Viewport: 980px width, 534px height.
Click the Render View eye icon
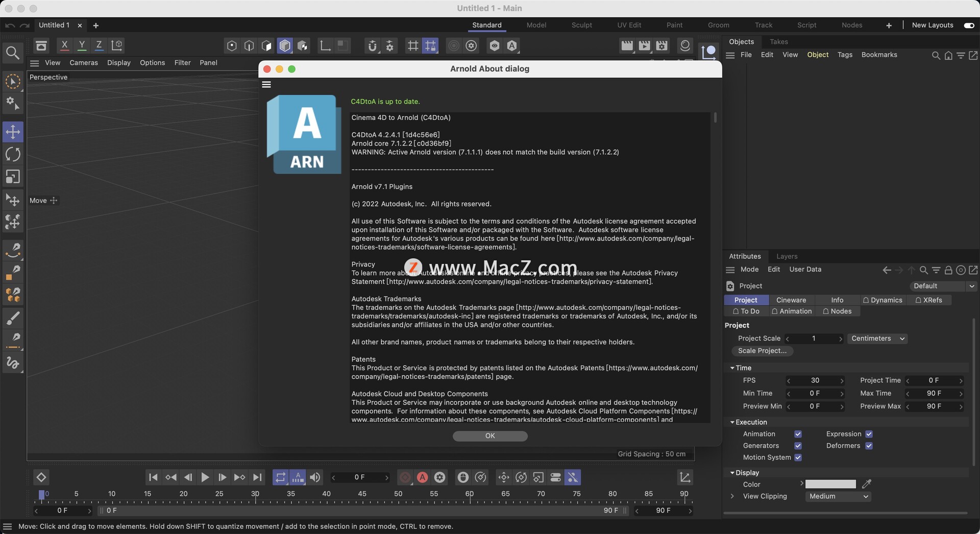[x=494, y=45]
